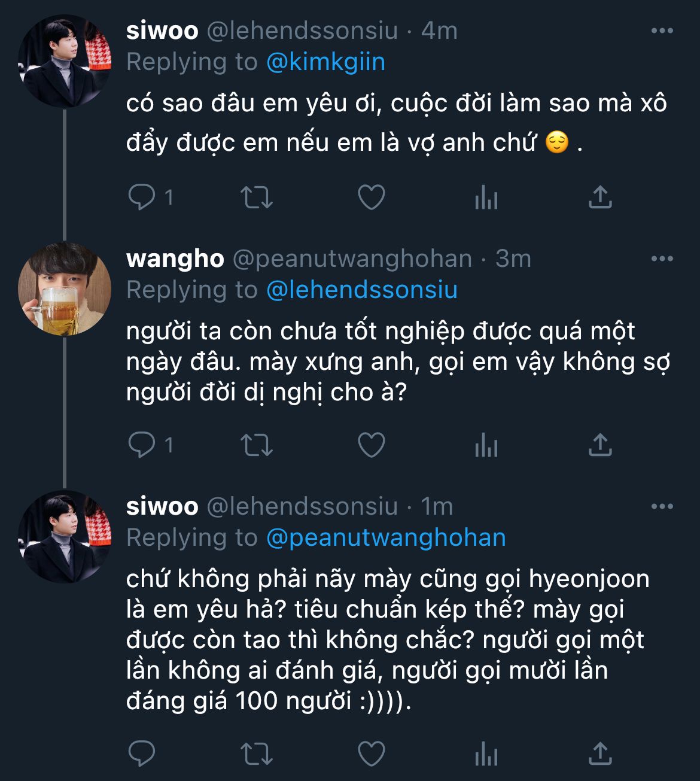700x781 pixels.
Task: Like siwoo's first tweet
Action: click(x=371, y=197)
